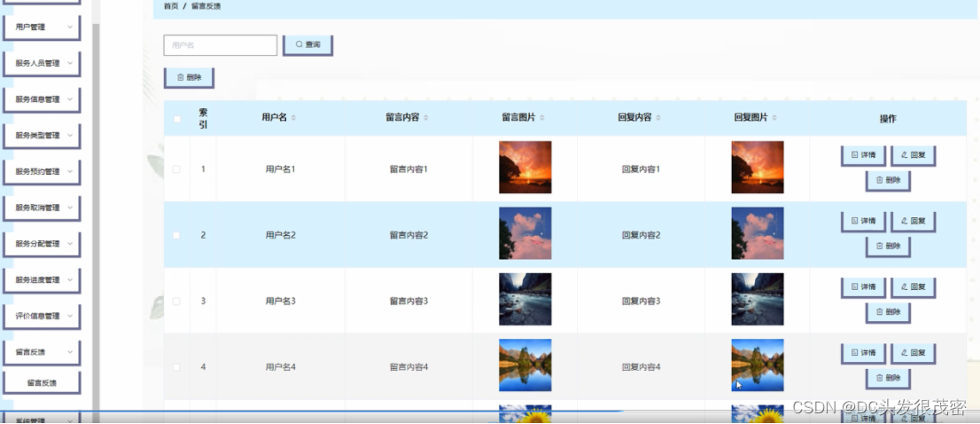Viewport: 980px width, 424px height.
Task: Collapse the 留言反馈 parent sidebar menu
Action: 42,353
